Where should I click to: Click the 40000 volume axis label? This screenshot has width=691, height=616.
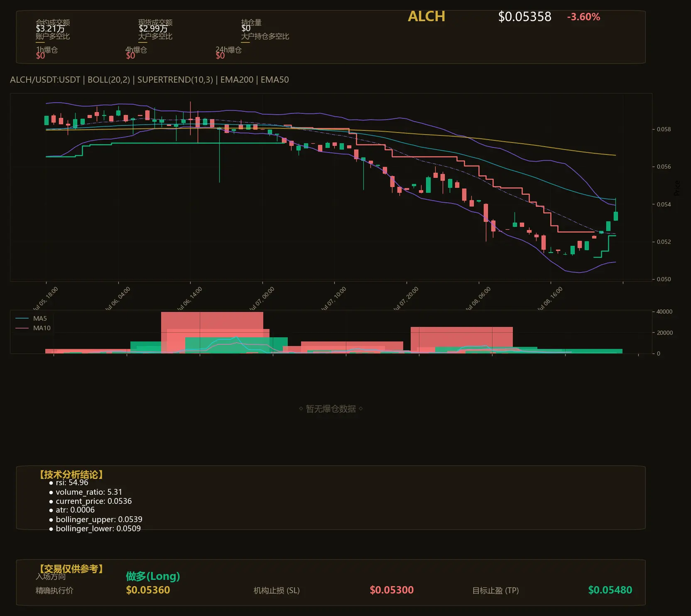pos(664,312)
